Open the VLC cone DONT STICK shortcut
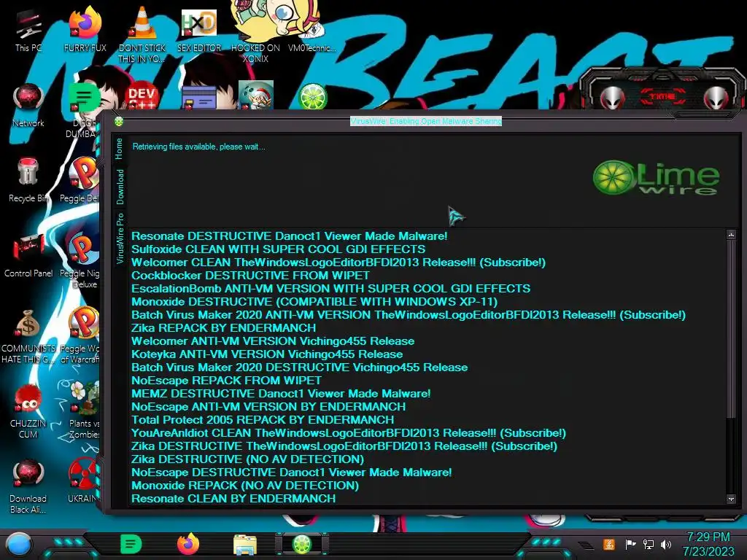747x560 pixels. [142, 34]
